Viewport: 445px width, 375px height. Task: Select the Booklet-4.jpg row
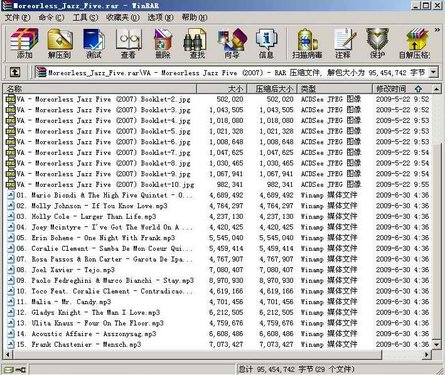pos(218,121)
